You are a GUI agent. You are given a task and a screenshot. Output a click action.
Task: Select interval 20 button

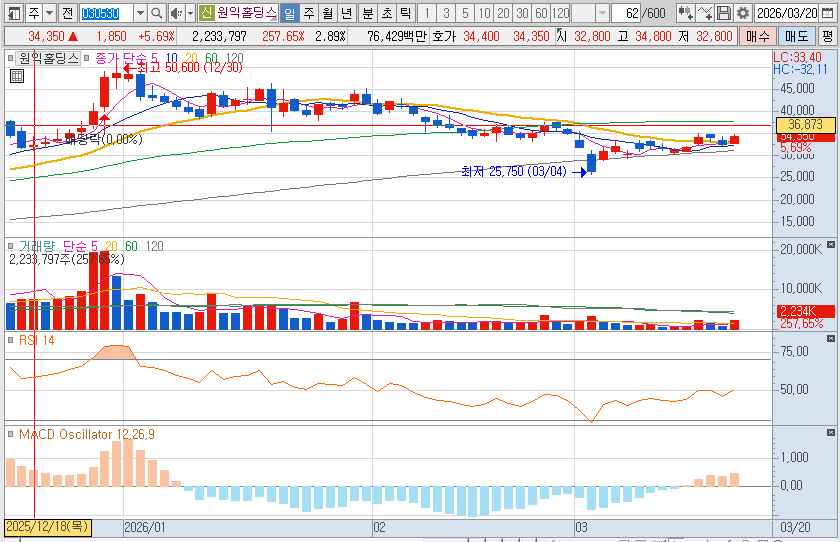coord(503,13)
